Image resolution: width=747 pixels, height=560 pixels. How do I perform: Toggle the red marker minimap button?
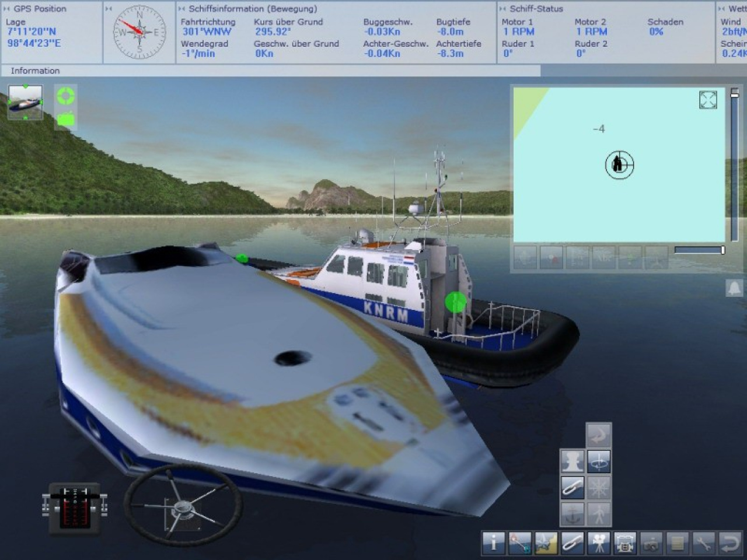tap(551, 257)
